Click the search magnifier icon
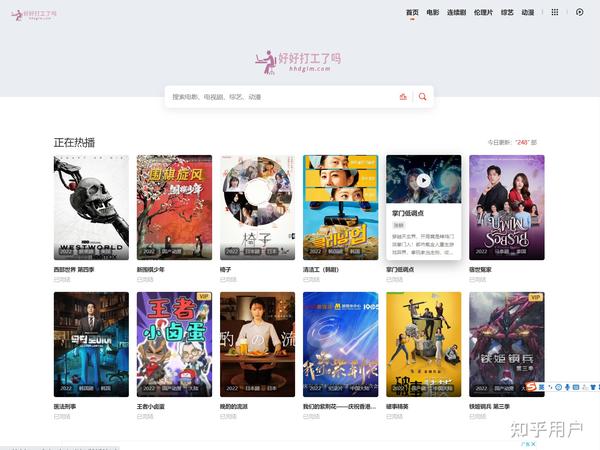Viewport: 600px width, 450px height. 422,97
